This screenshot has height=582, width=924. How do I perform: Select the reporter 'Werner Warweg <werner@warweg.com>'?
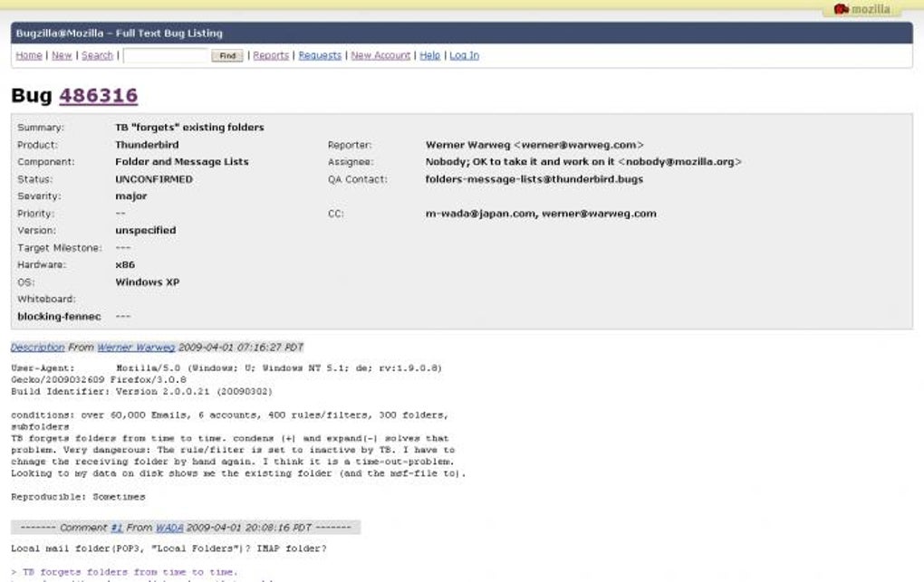coord(534,145)
